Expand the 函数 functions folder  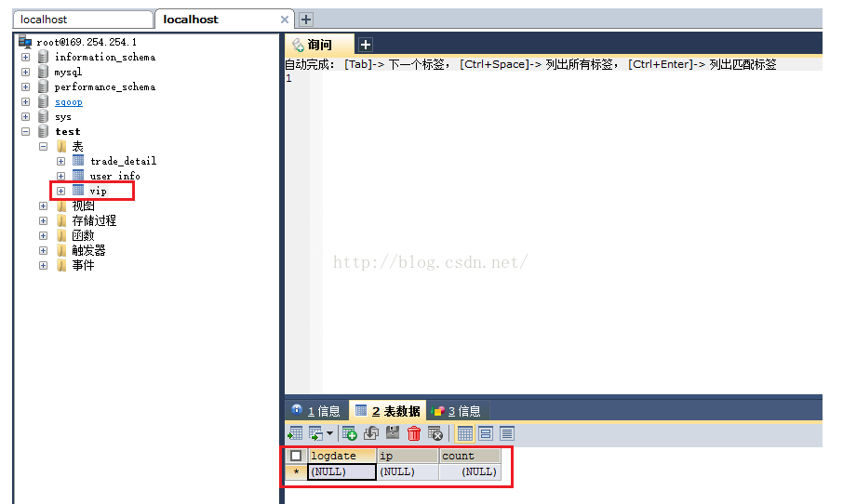coord(44,236)
